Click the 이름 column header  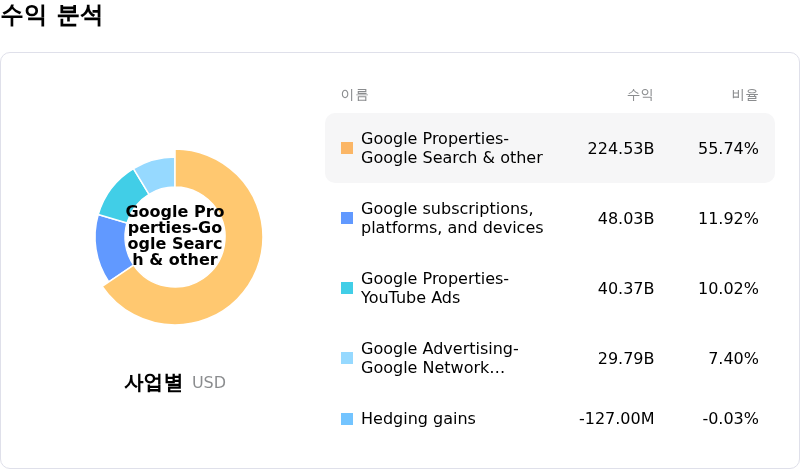(x=354, y=95)
